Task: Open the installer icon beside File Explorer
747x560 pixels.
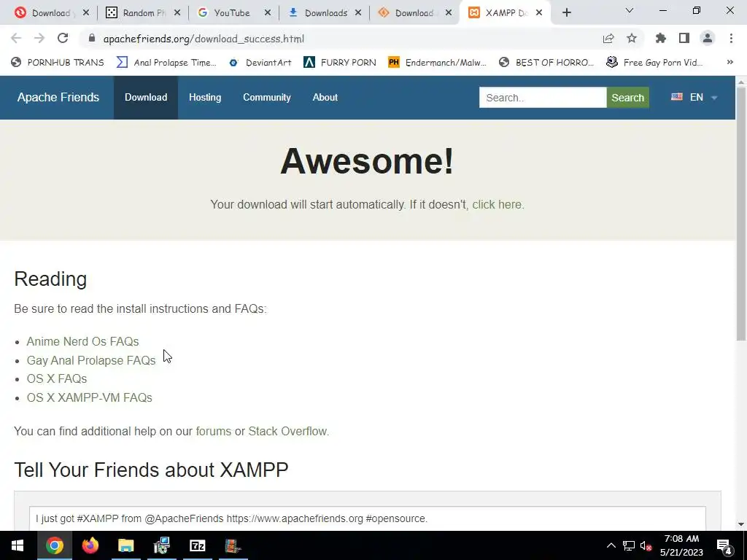Action: click(161, 545)
